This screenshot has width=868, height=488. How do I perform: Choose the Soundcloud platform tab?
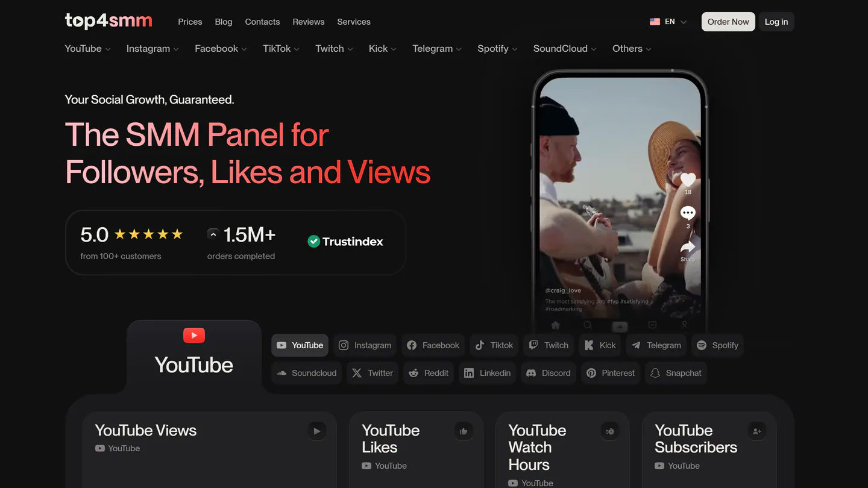click(306, 373)
